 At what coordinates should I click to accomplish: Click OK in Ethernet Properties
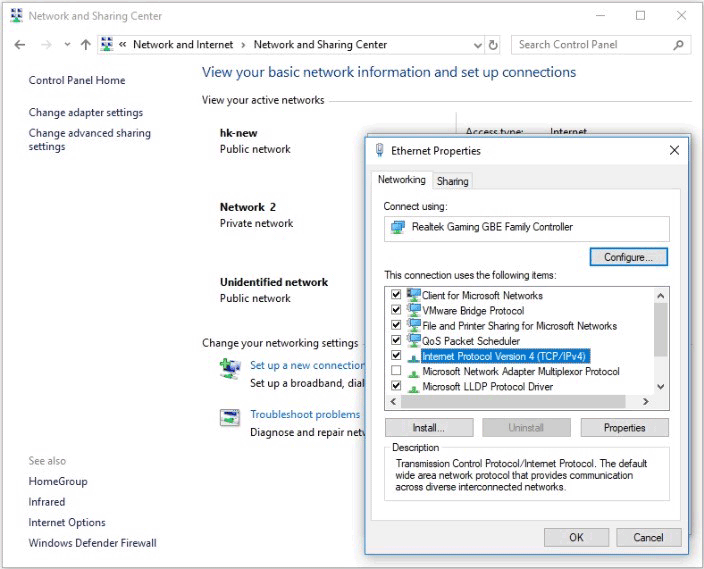coord(576,538)
